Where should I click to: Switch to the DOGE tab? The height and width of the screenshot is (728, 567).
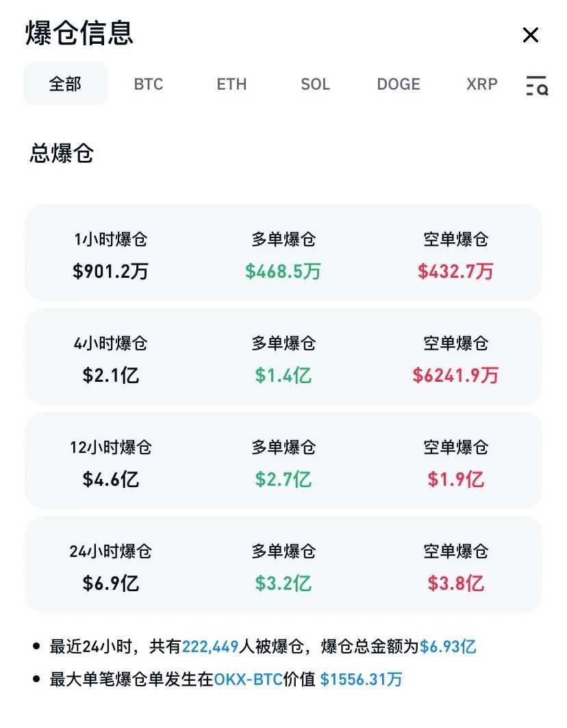[399, 84]
